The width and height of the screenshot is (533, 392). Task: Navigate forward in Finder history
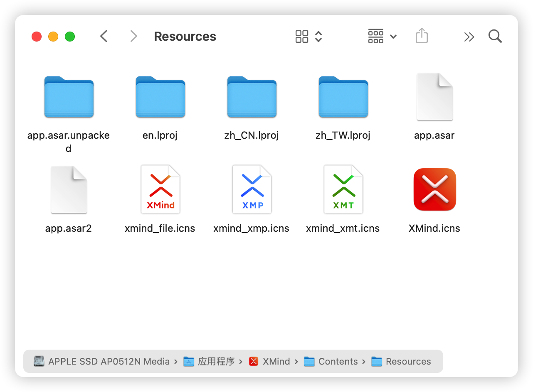coord(133,36)
